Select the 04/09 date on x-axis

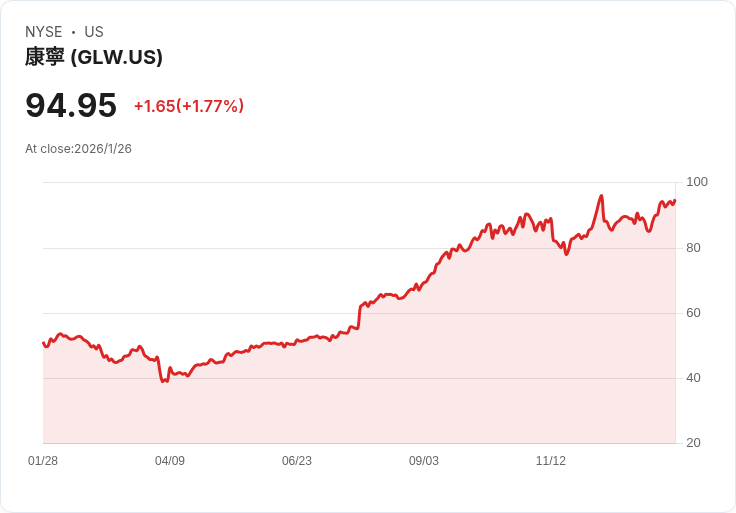click(170, 461)
